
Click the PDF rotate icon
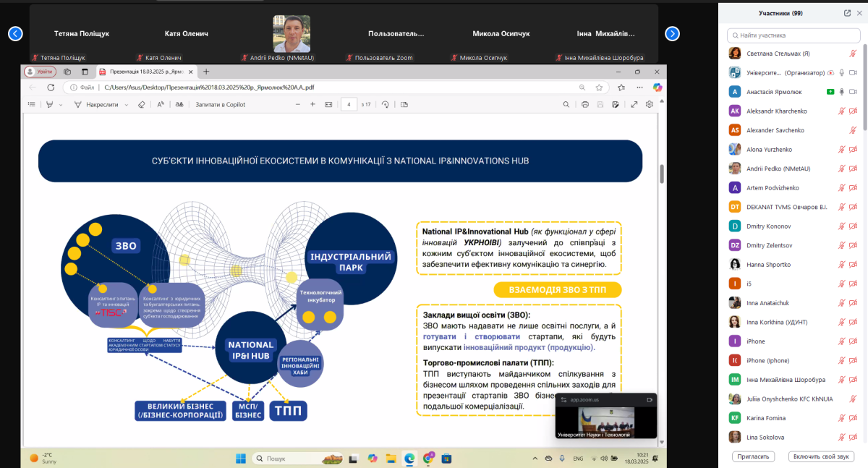385,104
